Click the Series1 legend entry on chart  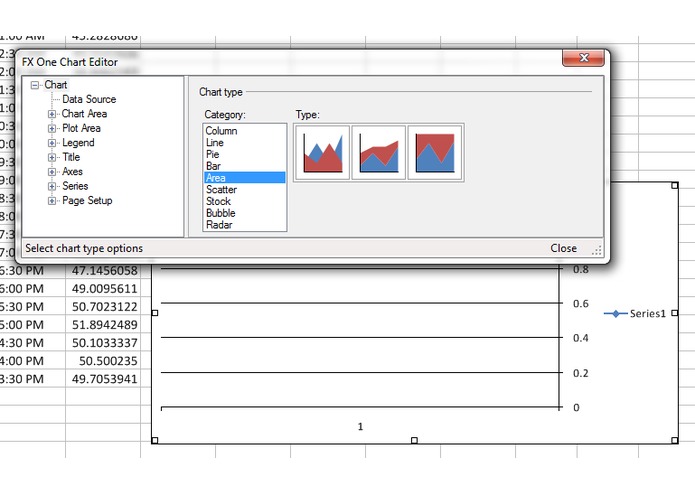coord(635,314)
